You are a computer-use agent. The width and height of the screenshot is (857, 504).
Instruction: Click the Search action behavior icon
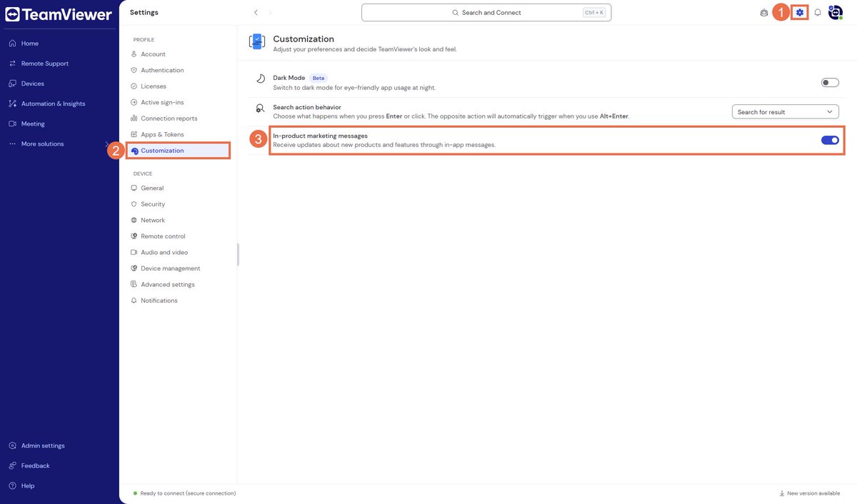[261, 109]
